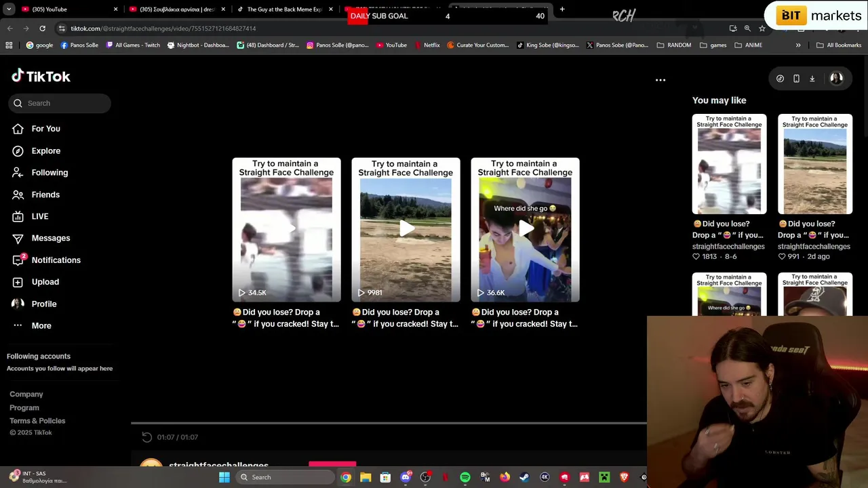This screenshot has width=868, height=488.
Task: Open Chrome from the taskbar
Action: 346,477
